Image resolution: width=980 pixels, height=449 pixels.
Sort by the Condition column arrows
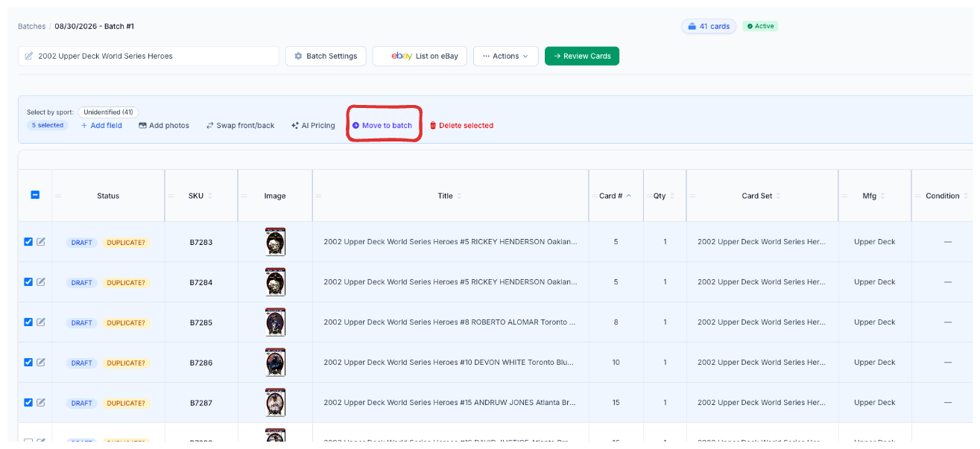[x=966, y=196]
